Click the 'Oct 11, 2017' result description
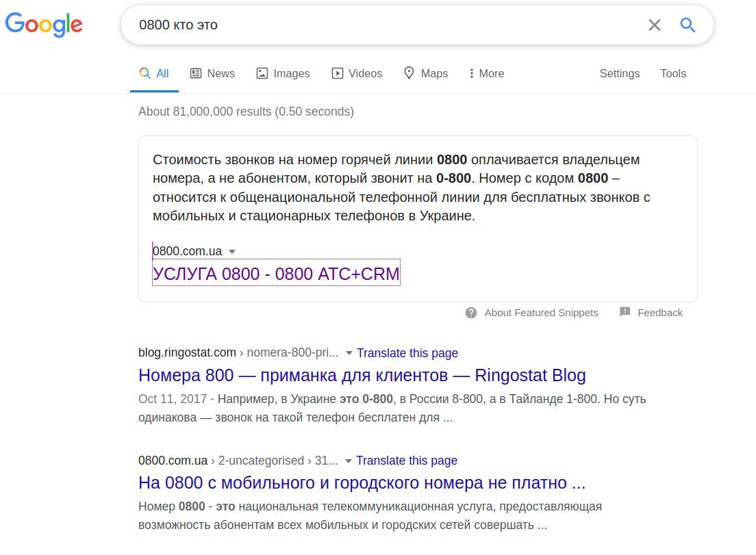The width and height of the screenshot is (756, 555). click(x=392, y=408)
